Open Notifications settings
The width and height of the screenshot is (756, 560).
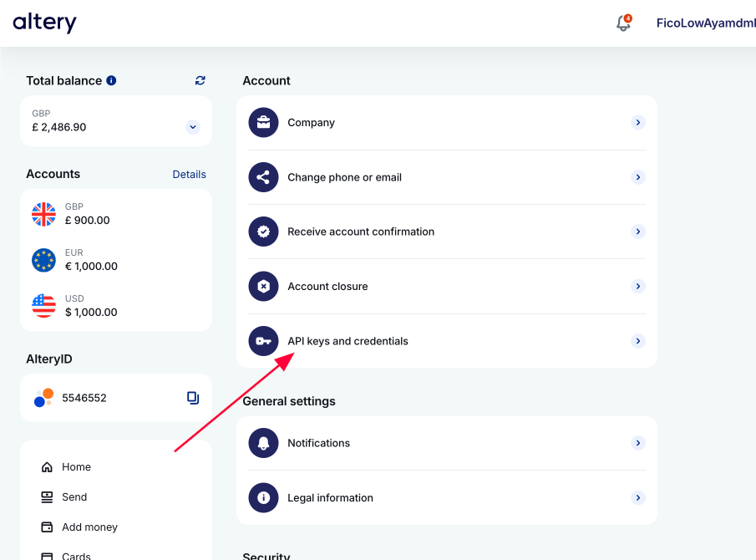click(447, 443)
